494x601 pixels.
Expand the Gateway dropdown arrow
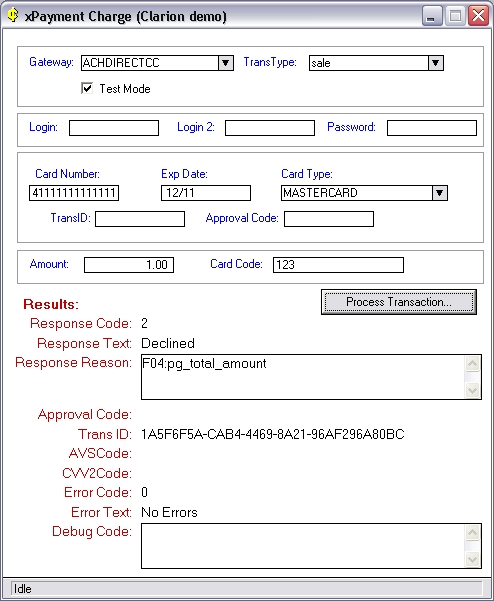point(226,63)
